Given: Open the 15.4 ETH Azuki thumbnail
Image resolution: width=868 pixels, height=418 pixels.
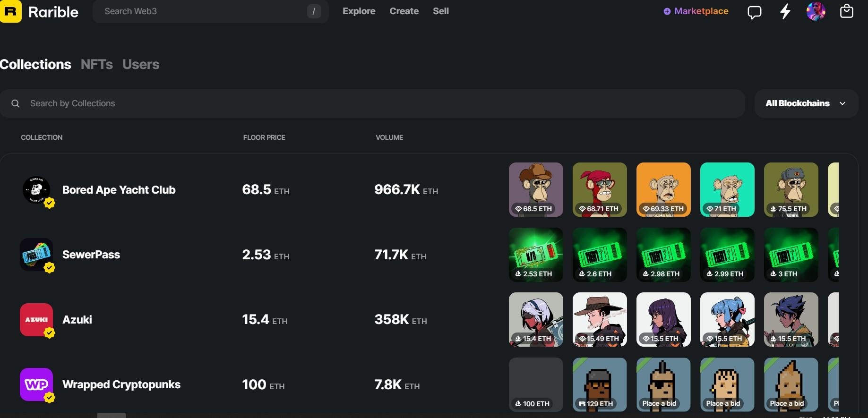Looking at the screenshot, I should pyautogui.click(x=536, y=320).
